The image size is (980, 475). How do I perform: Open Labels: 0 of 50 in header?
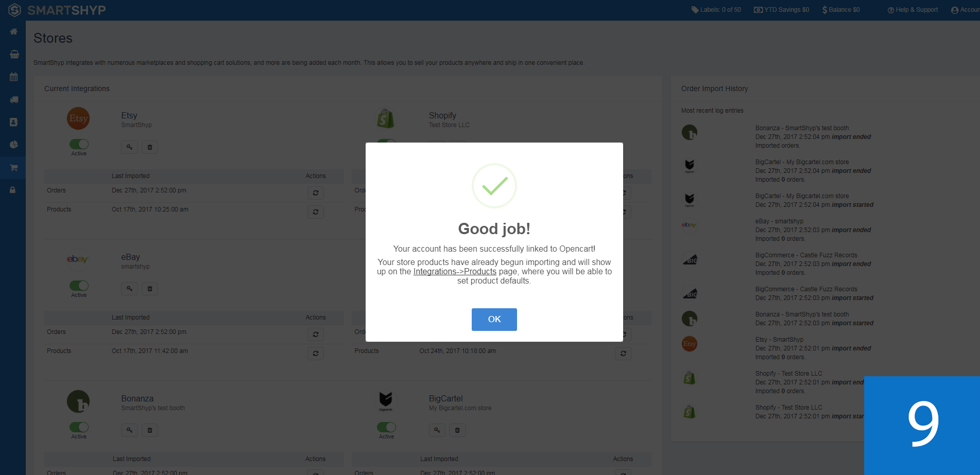coord(716,10)
